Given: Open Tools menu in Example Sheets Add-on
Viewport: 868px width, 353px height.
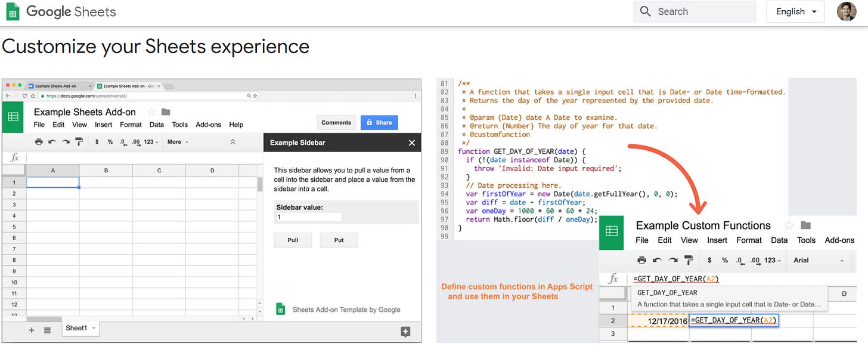Looking at the screenshot, I should [x=180, y=125].
